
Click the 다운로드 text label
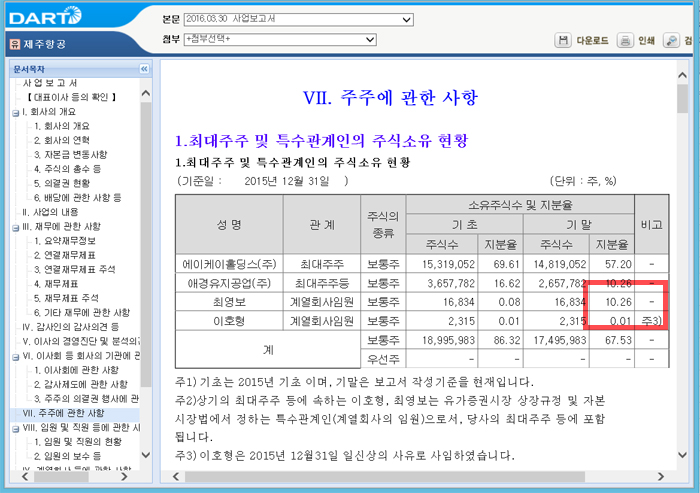[594, 41]
